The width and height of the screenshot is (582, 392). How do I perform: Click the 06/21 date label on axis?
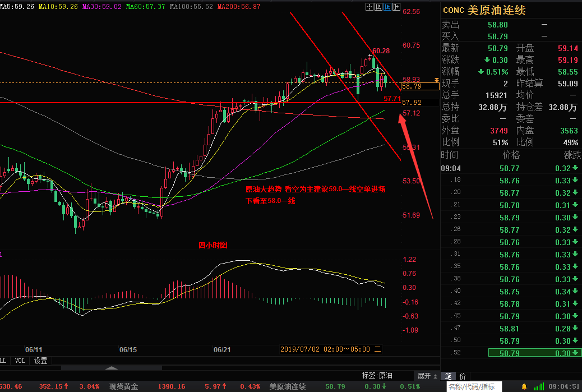(222, 350)
